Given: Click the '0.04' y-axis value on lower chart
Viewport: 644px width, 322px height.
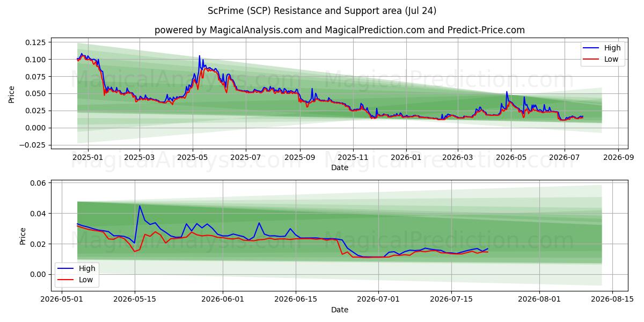Looking at the screenshot, I should click(39, 214).
